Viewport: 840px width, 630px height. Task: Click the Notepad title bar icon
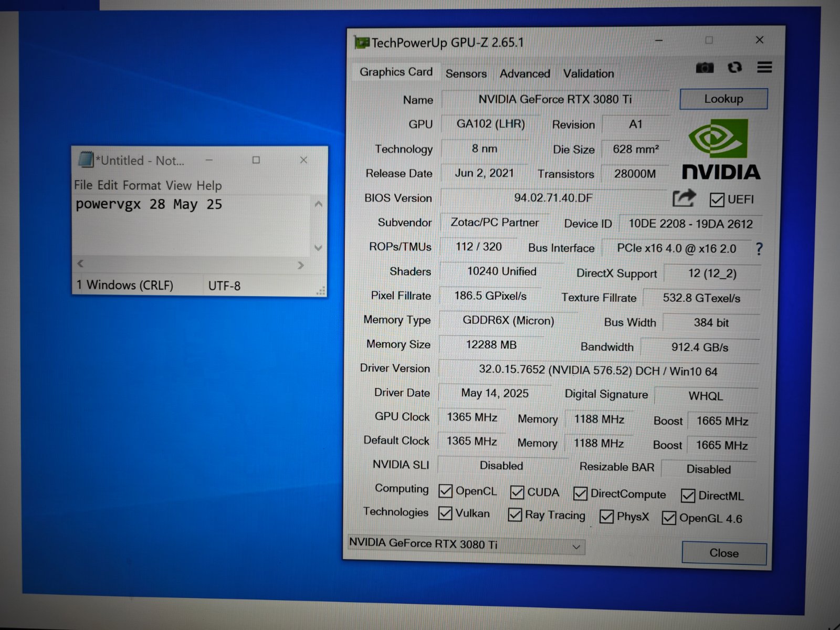(86, 160)
